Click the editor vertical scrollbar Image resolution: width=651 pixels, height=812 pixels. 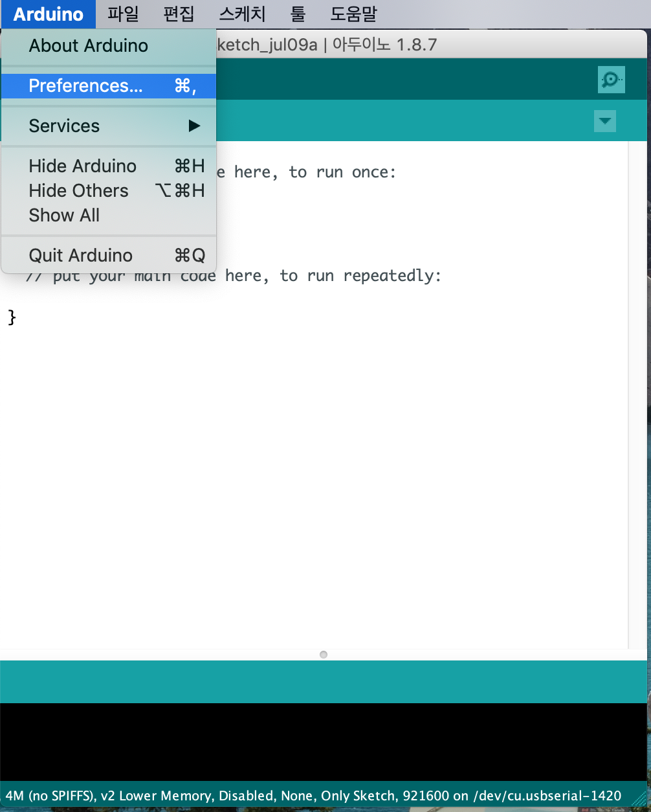pyautogui.click(x=637, y=395)
